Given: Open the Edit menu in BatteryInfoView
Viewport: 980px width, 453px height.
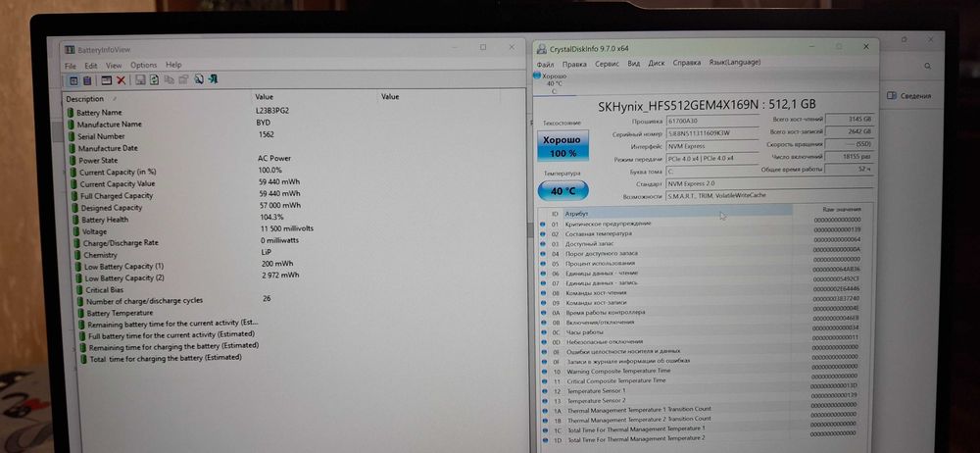Looking at the screenshot, I should coord(91,65).
